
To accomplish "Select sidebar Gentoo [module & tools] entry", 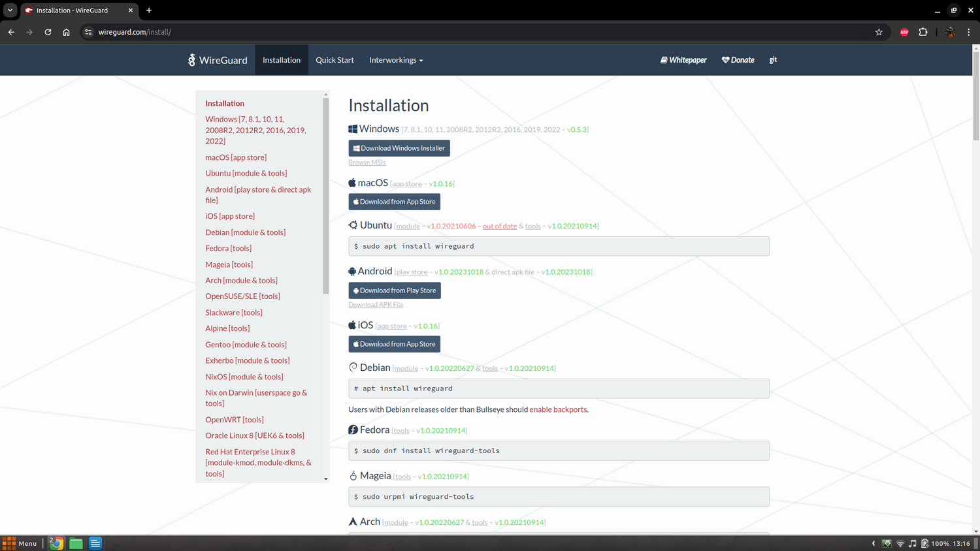I will pyautogui.click(x=246, y=345).
